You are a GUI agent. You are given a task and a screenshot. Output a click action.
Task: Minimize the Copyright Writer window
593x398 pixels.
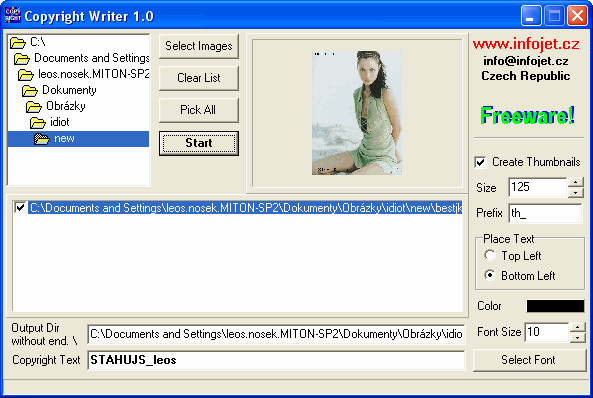click(531, 16)
